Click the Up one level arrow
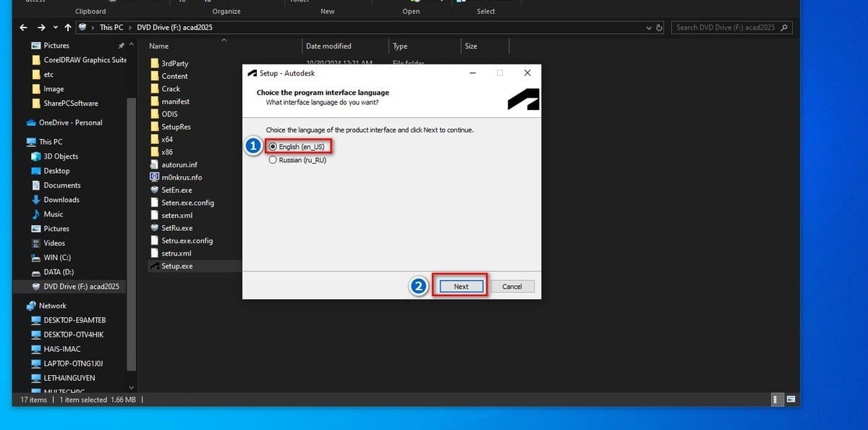Image resolution: width=868 pixels, height=430 pixels. click(68, 28)
